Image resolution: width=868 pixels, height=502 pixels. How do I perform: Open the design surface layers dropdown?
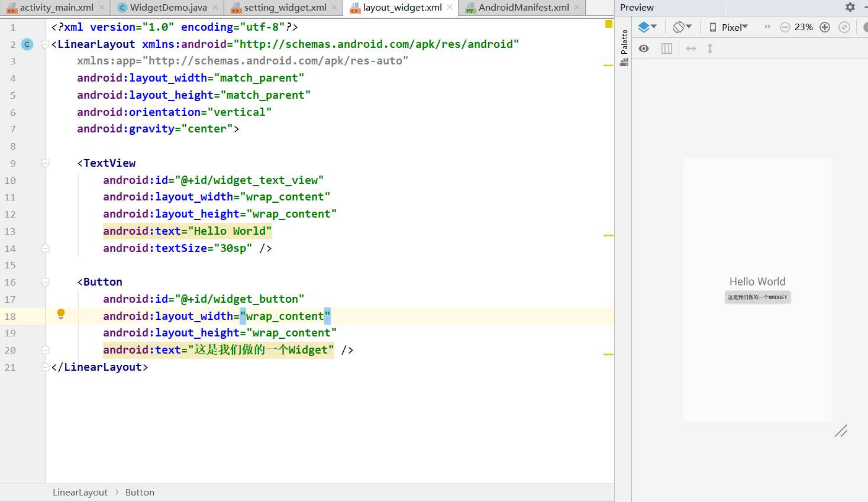(647, 27)
